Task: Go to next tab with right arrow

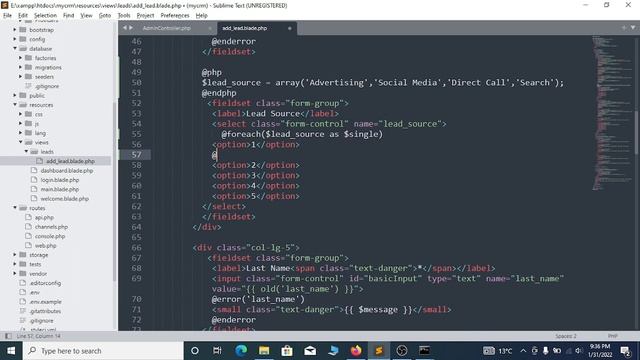Action: pyautogui.click(x=131, y=28)
